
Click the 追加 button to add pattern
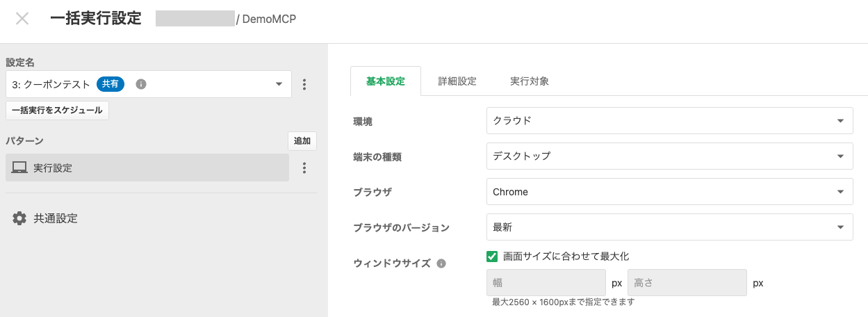click(302, 141)
